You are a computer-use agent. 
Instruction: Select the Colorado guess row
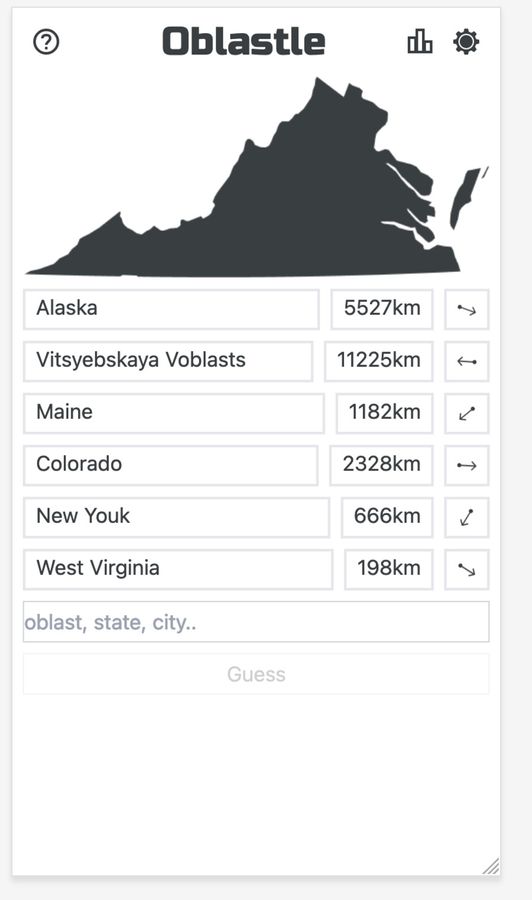[170, 465]
